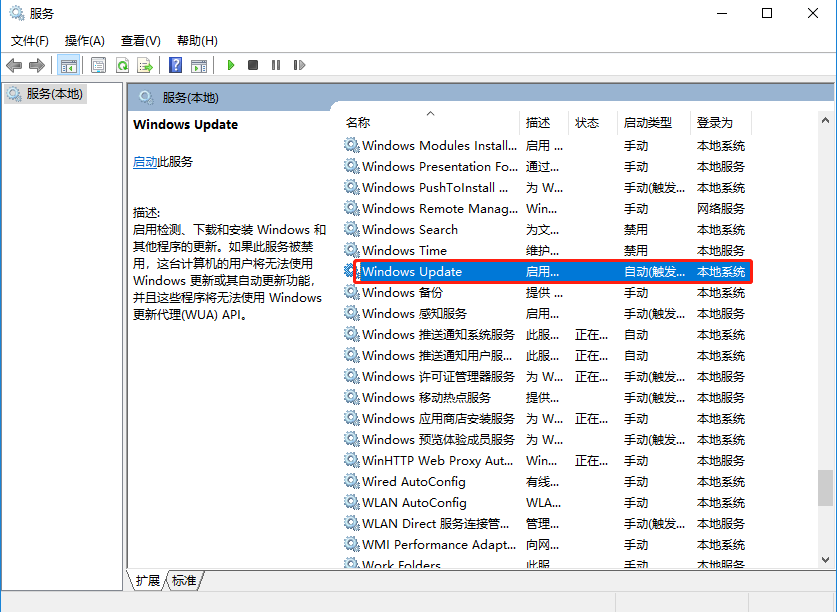Open the 帮助(H) menu
Viewport: 837px width, 612px height.
click(197, 41)
